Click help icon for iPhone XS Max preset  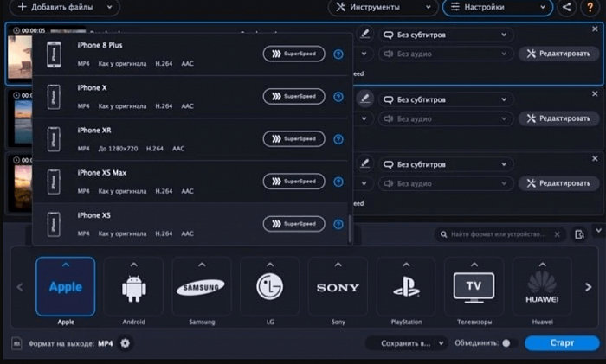pyautogui.click(x=338, y=182)
